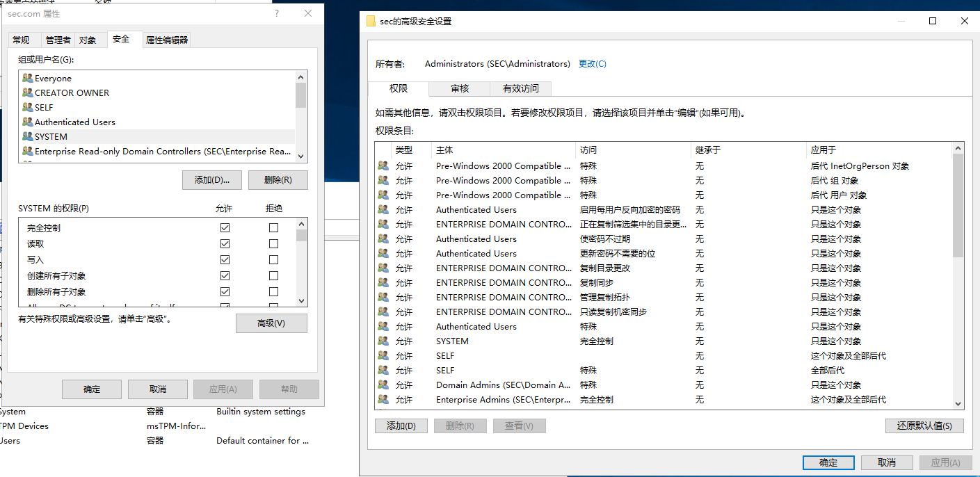Click the user icon next to Authenticated Users
Image resolution: width=980 pixels, height=477 pixels.
27,122
